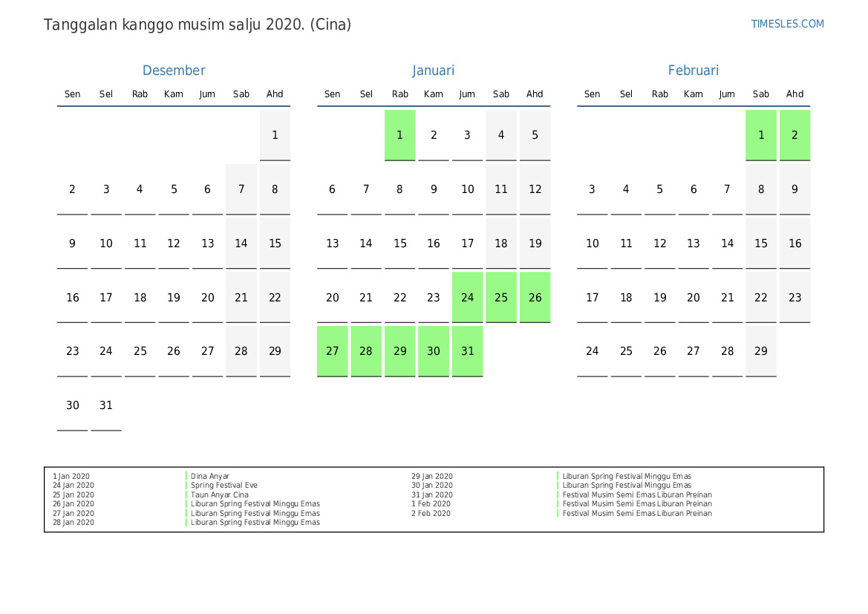Pick February 2 highlighted date

click(x=794, y=135)
